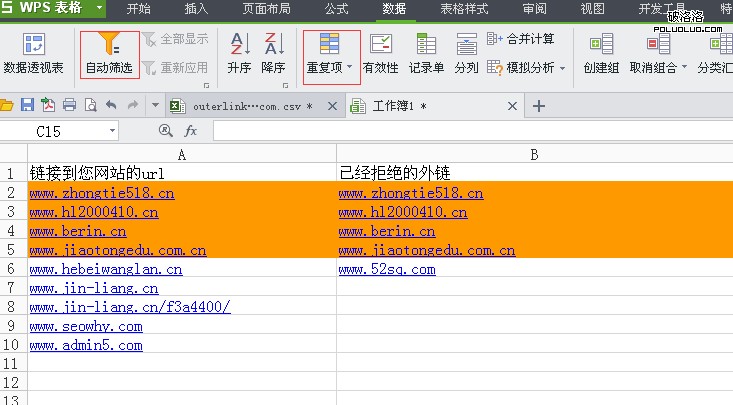Click the 自动筛选 (AutoFilter) funnel icon
This screenshot has height=405, width=733.
tap(109, 46)
